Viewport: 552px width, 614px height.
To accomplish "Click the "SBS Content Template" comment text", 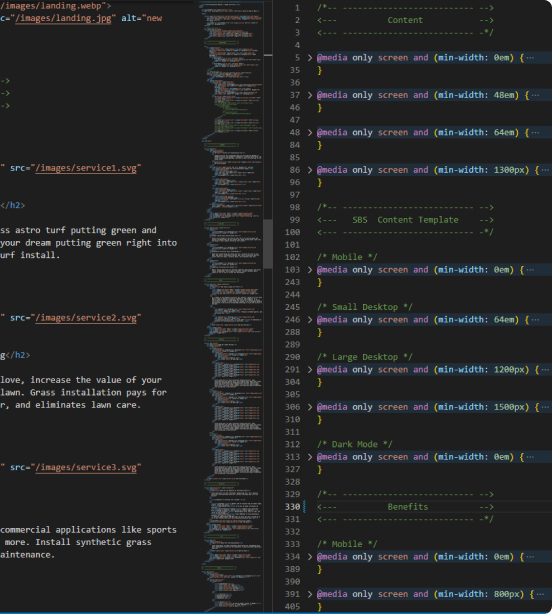I will coord(405,220).
